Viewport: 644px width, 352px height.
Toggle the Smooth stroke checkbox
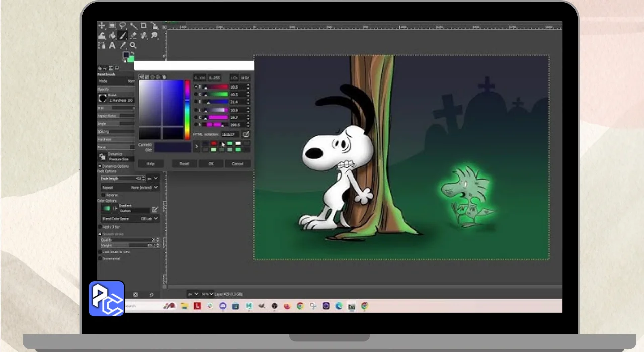(x=100, y=234)
